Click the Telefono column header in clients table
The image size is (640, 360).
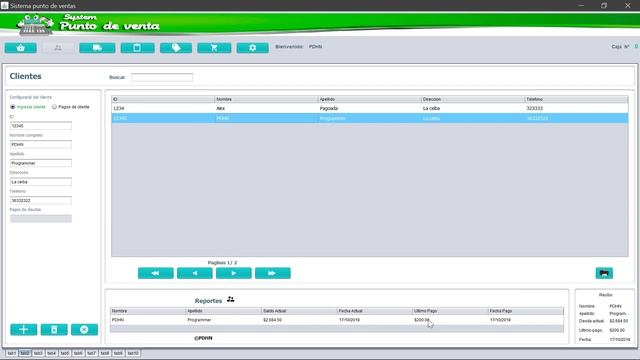(576, 99)
